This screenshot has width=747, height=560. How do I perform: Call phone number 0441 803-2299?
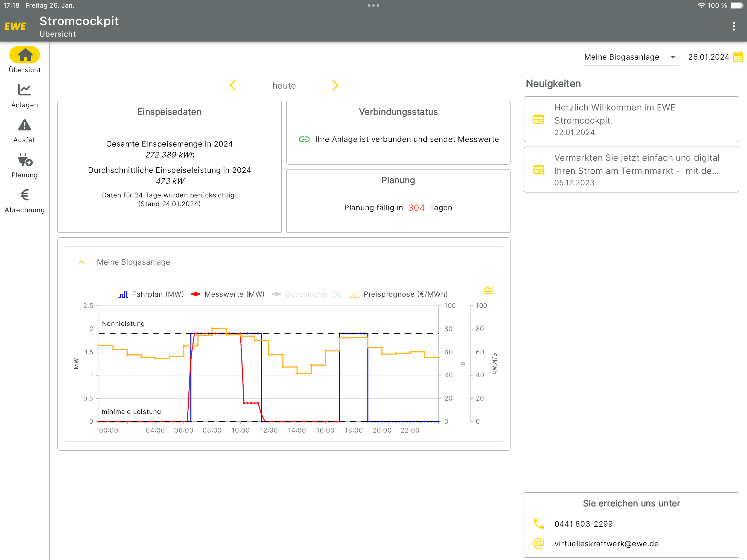click(583, 524)
